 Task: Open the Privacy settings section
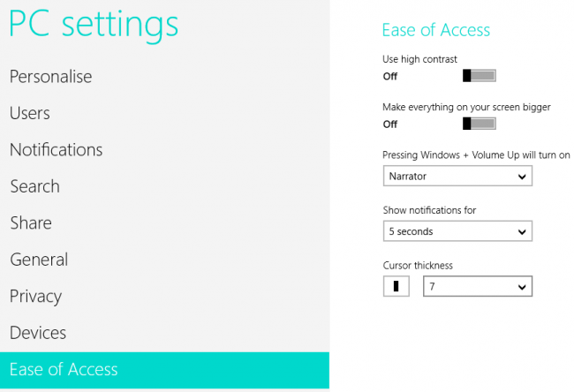click(36, 297)
